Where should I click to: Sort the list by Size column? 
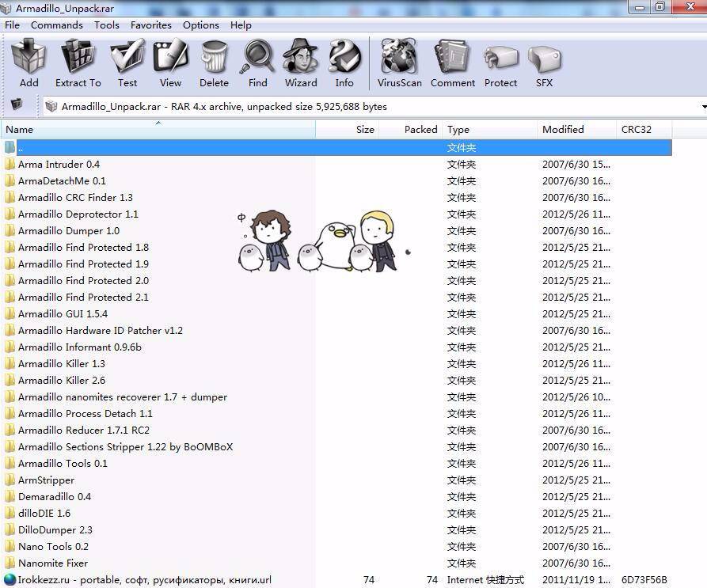point(348,130)
